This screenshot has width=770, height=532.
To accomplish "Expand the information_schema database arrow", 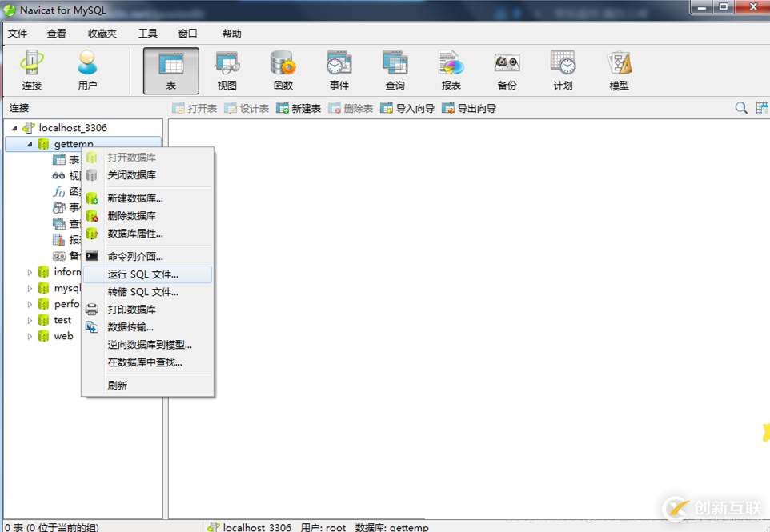I will (30, 272).
